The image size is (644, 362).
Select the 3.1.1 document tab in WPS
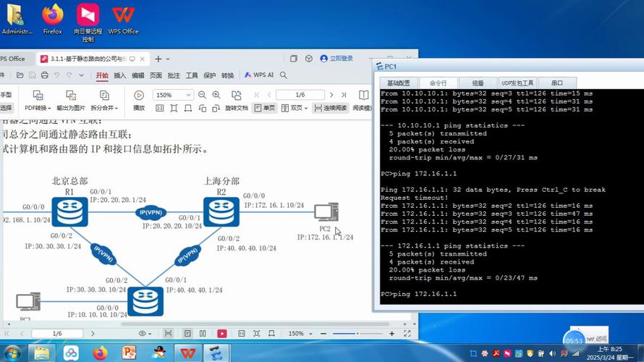[93, 59]
